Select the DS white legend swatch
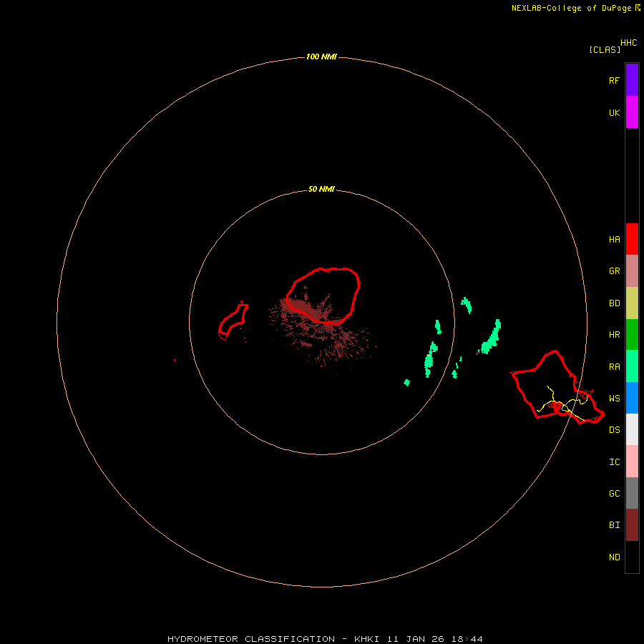644x644 pixels. pos(632,429)
